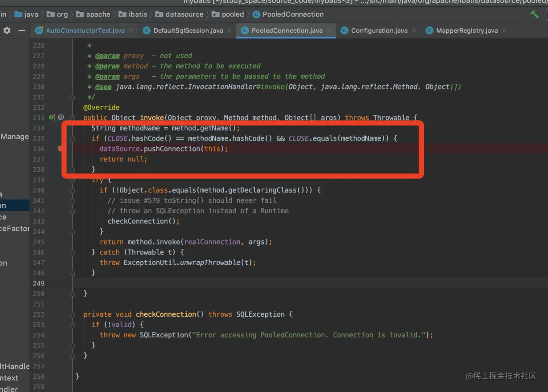
Task: Click the Build project hammer icon
Action: pos(534,14)
